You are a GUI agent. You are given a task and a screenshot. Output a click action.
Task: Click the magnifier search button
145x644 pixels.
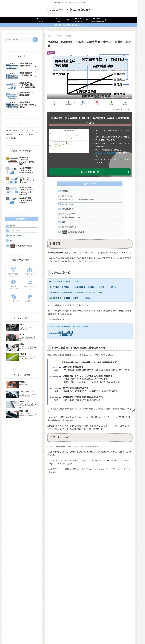pos(35,39)
